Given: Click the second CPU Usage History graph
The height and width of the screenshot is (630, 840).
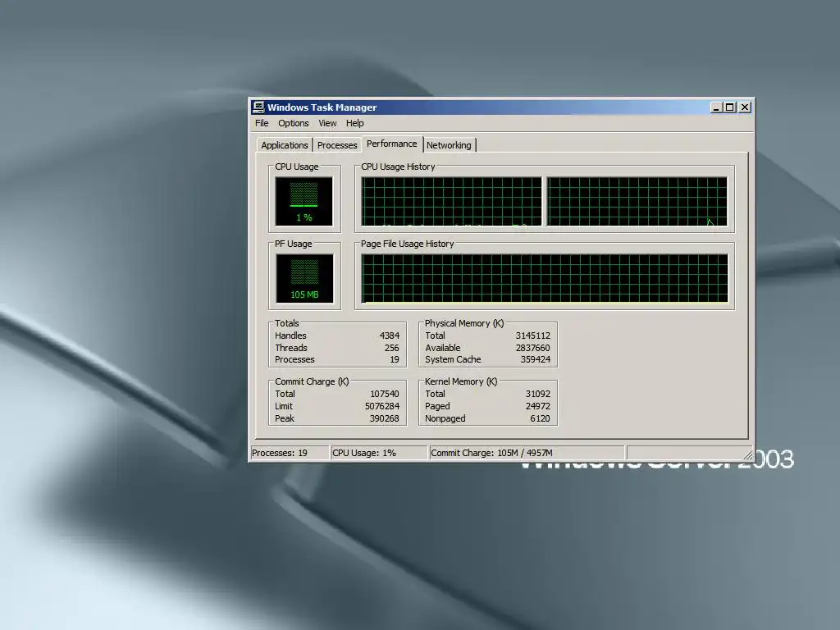Looking at the screenshot, I should coord(637,202).
